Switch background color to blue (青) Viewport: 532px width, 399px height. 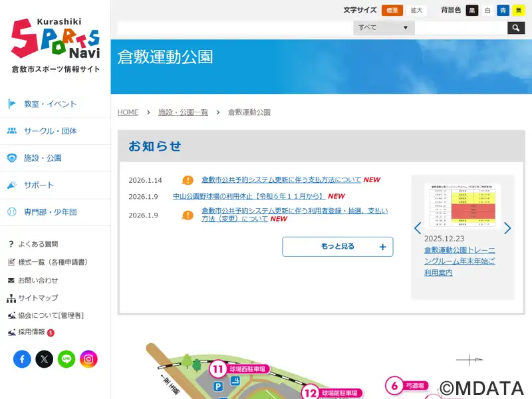[503, 11]
